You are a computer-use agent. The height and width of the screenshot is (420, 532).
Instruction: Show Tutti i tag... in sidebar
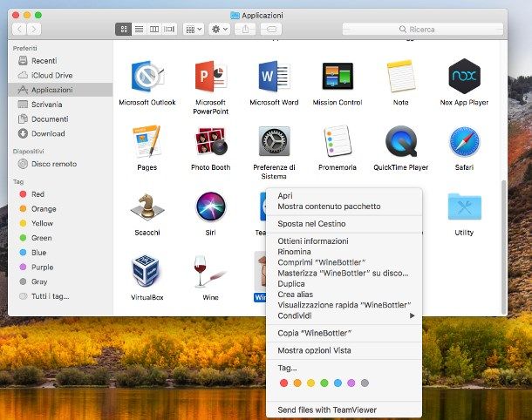click(x=60, y=296)
